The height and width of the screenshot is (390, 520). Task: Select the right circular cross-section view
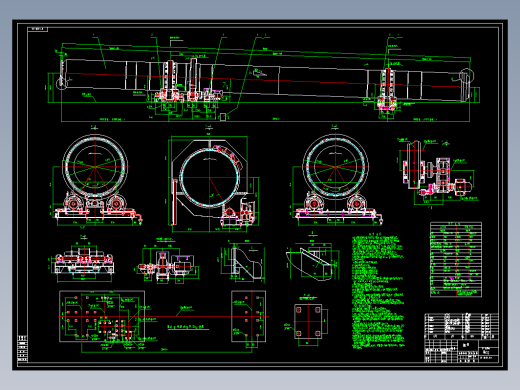pyautogui.click(x=335, y=177)
